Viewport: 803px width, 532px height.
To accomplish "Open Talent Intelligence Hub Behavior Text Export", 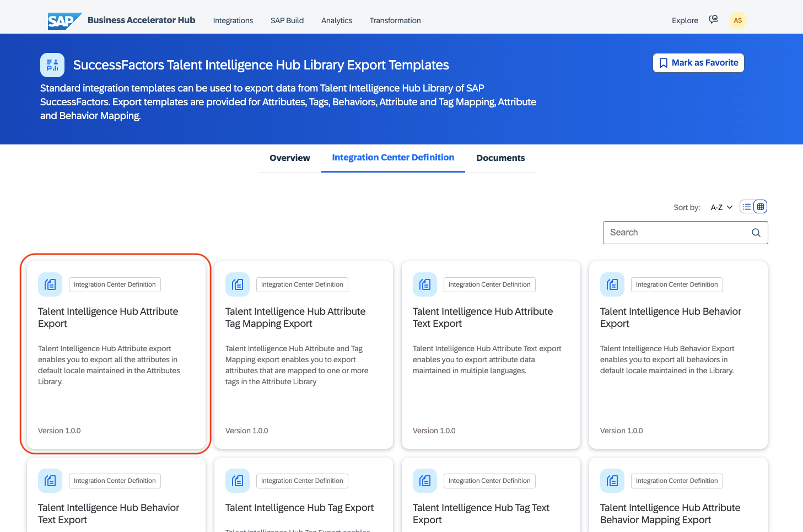I will pos(109,514).
